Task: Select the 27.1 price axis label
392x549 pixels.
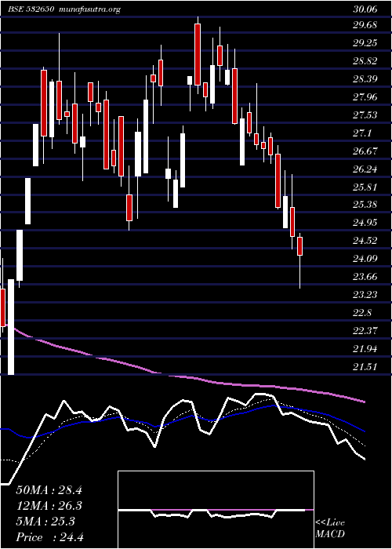Action: [x=362, y=133]
